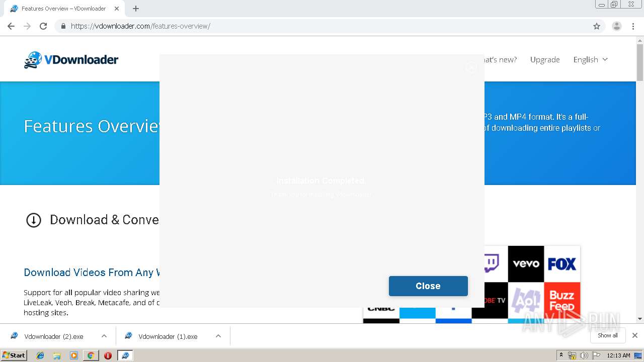
Task: Expand the English language dropdown
Action: pyautogui.click(x=591, y=59)
